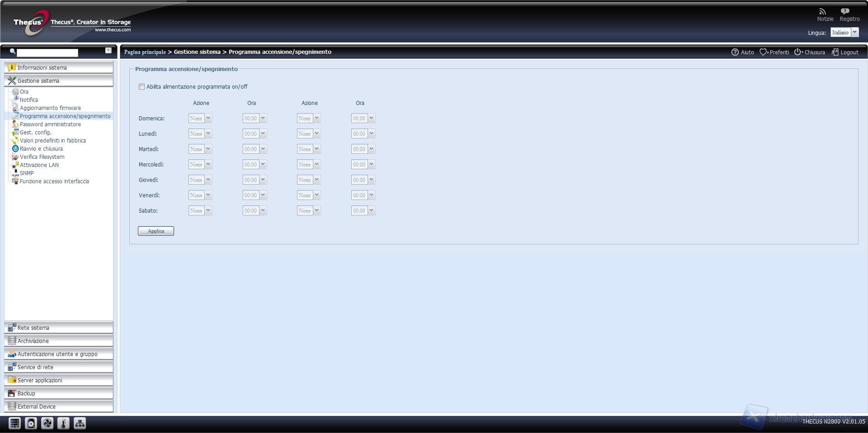Click the RAID status icon in bottom bar
868x433 pixels.
pos(15,423)
